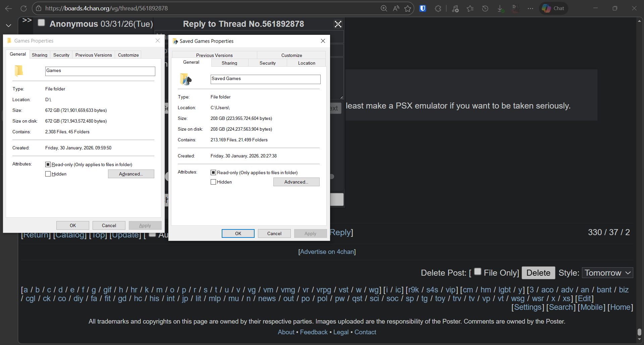The width and height of the screenshot is (644, 345).
Task: Click the Saved Games folder icon
Action: tap(186, 79)
